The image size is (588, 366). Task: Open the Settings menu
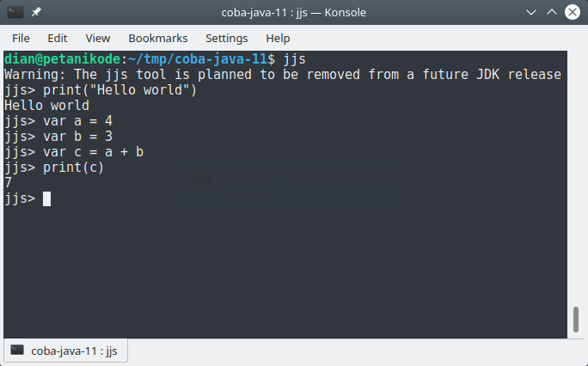[226, 38]
